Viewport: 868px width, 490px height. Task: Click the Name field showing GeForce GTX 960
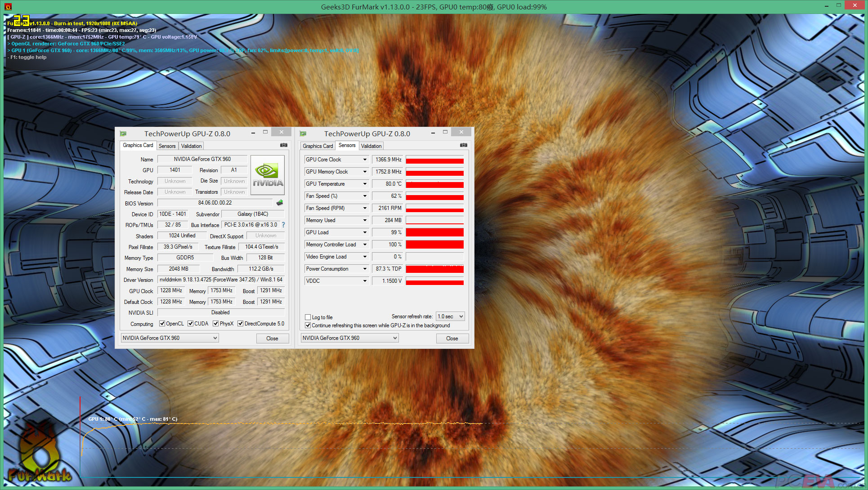coord(202,159)
